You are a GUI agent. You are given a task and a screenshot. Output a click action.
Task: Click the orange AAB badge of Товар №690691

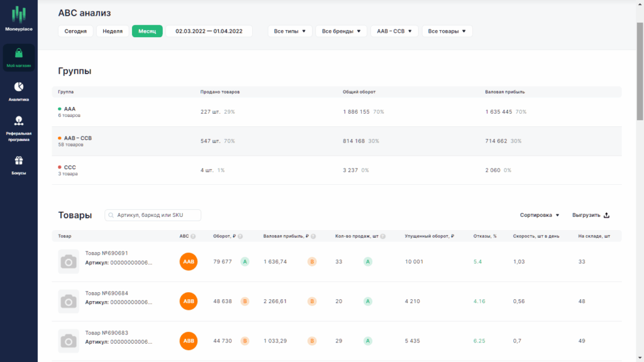click(189, 262)
